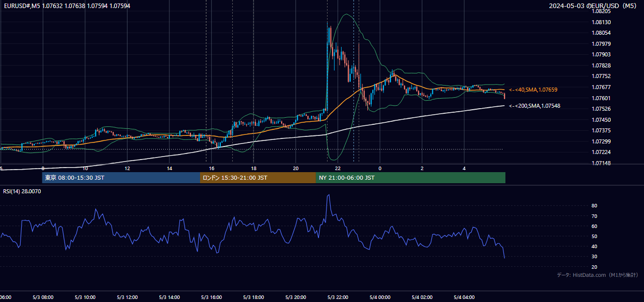Select the ロンドン 15:30-21:00 JST session bar
644x302 pixels.
[258, 178]
